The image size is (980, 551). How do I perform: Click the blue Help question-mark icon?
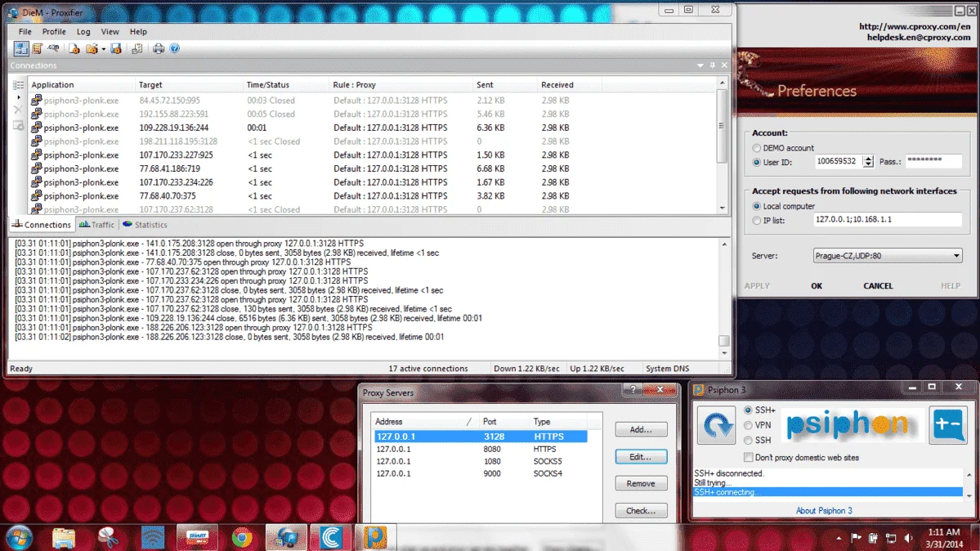click(175, 48)
